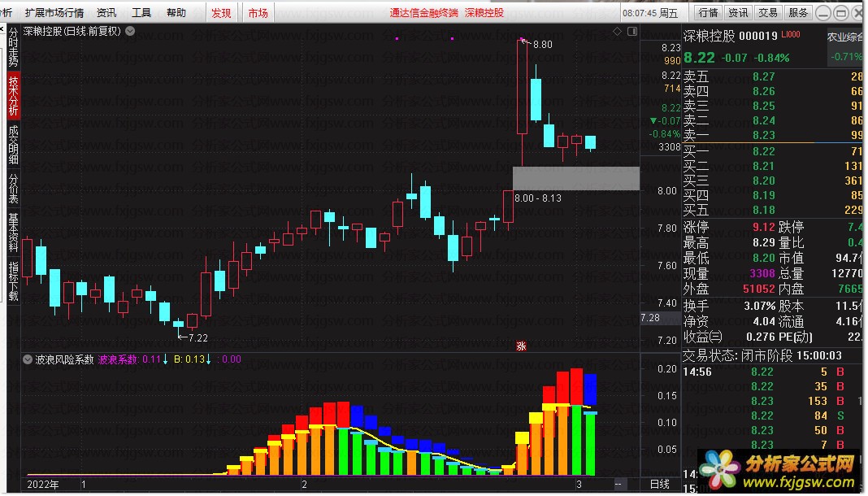Screen dimensions: 868x496
Task: Click the 现量 value 3308
Action: coord(762,273)
